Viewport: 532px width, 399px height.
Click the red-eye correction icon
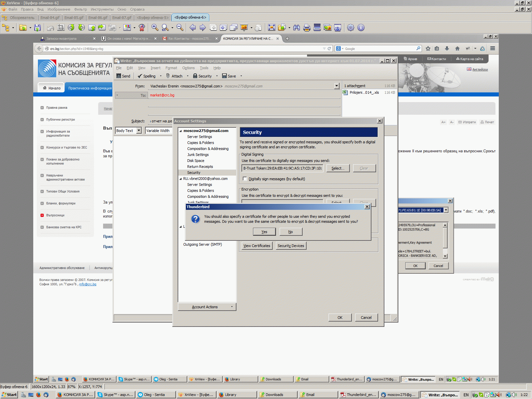[142, 28]
